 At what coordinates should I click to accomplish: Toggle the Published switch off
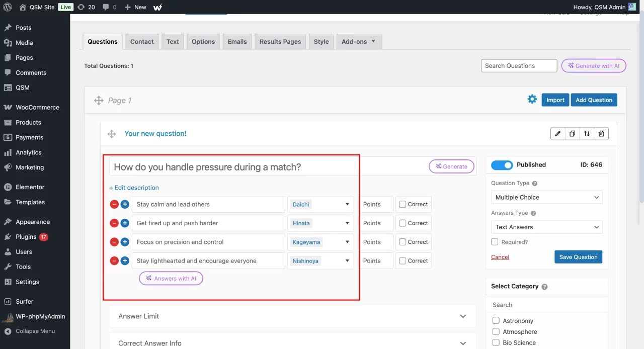[x=502, y=165]
